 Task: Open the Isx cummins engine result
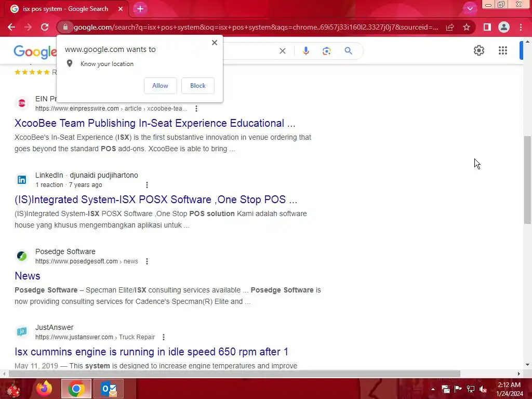(x=151, y=352)
